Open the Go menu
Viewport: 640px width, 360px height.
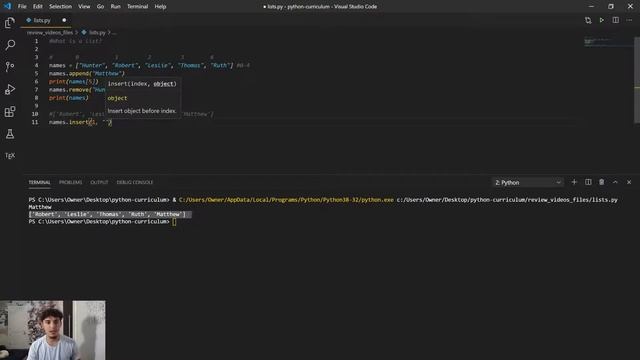pos(100,7)
